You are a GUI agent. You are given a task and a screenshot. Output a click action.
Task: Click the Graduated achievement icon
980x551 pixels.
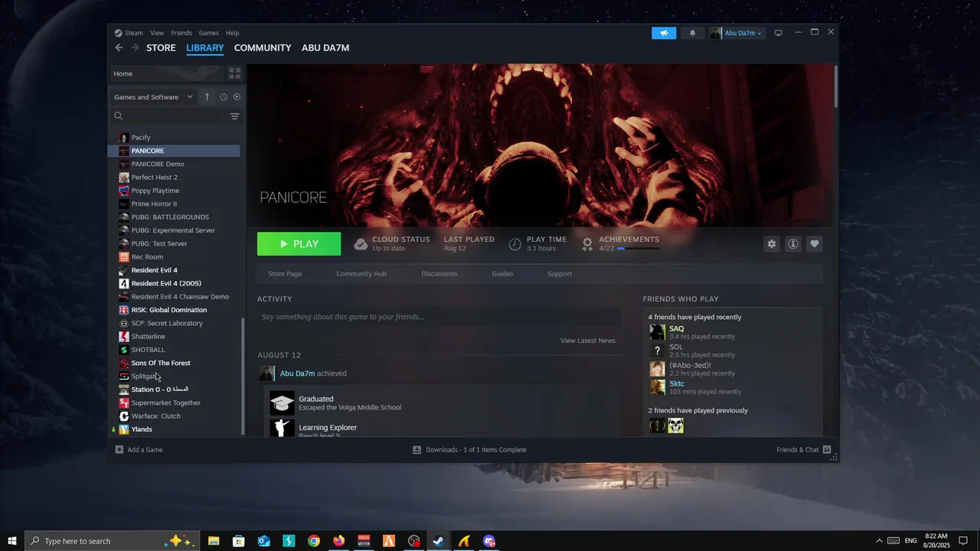(x=282, y=403)
